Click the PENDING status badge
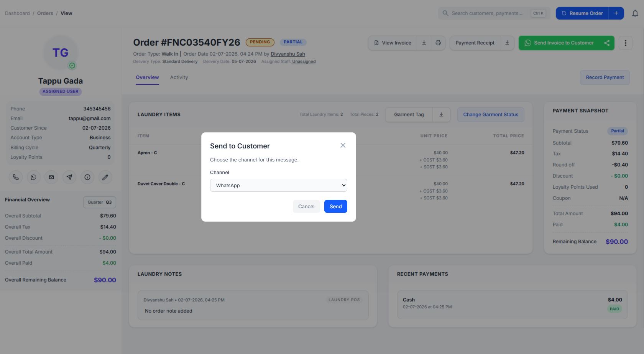This screenshot has width=644, height=354. (x=260, y=42)
